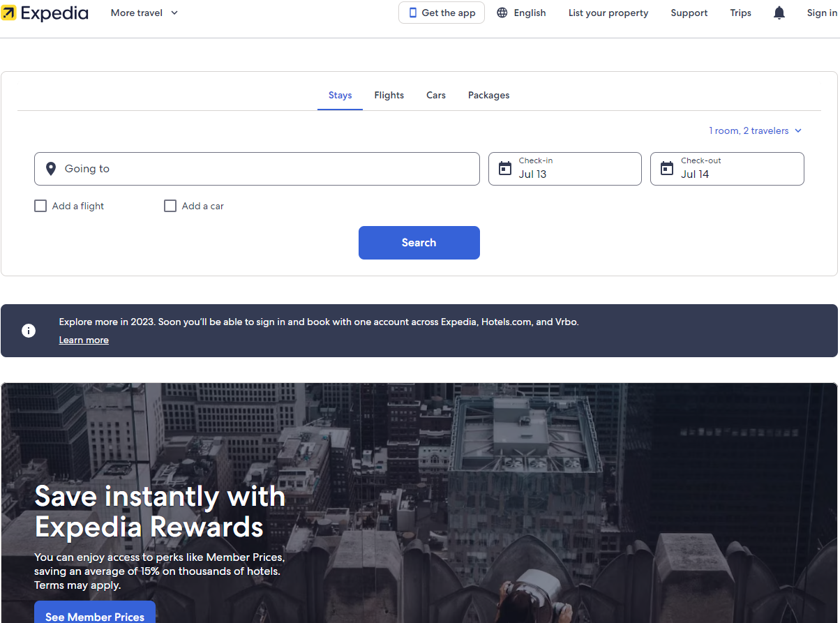840x623 pixels.
Task: Click List your property link
Action: click(608, 13)
